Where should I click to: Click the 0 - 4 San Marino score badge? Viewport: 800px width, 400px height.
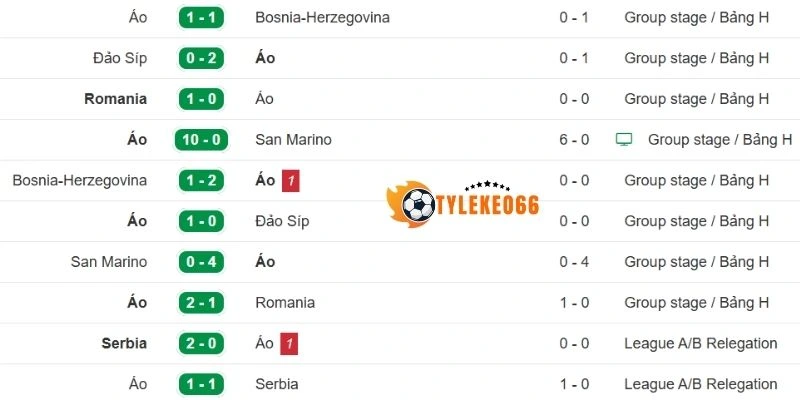[x=201, y=262]
